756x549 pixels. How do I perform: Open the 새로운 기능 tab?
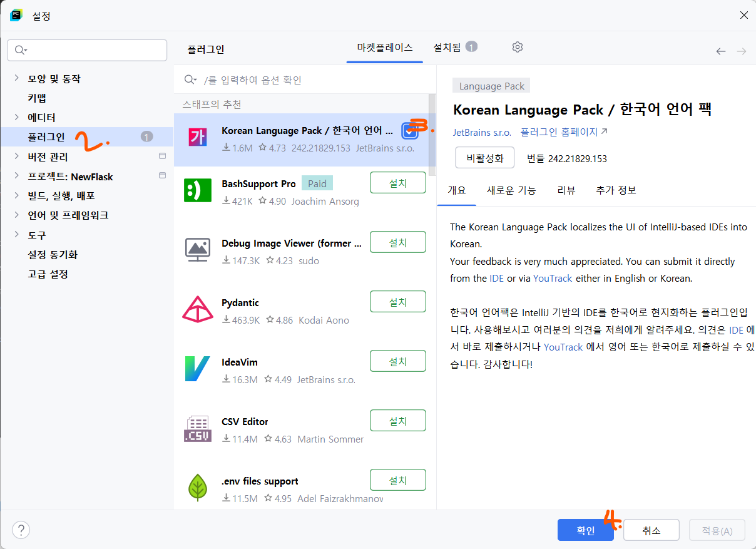[511, 190]
